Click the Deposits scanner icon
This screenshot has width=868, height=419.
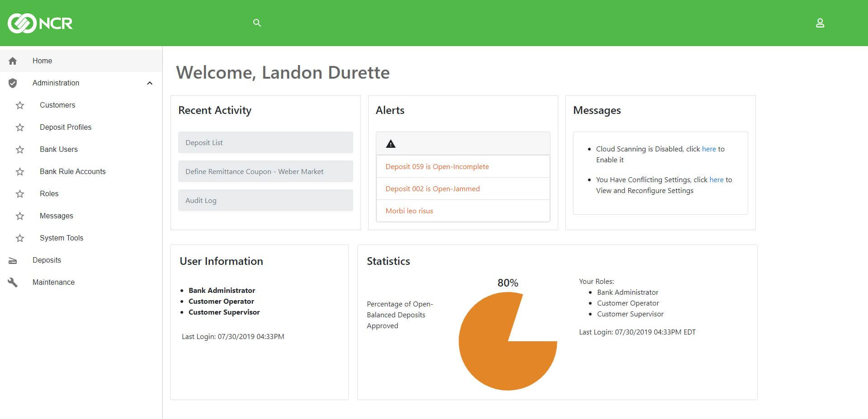click(13, 260)
